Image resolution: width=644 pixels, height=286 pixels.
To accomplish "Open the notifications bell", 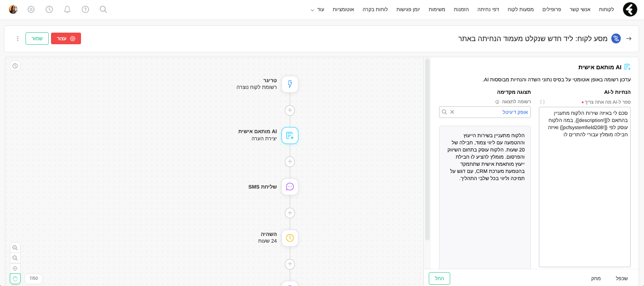I will tap(68, 9).
